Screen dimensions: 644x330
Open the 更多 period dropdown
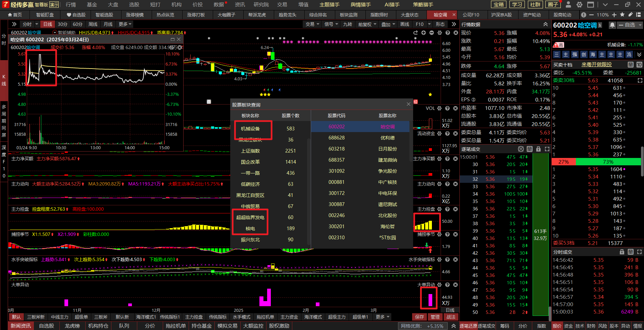pos(125,24)
